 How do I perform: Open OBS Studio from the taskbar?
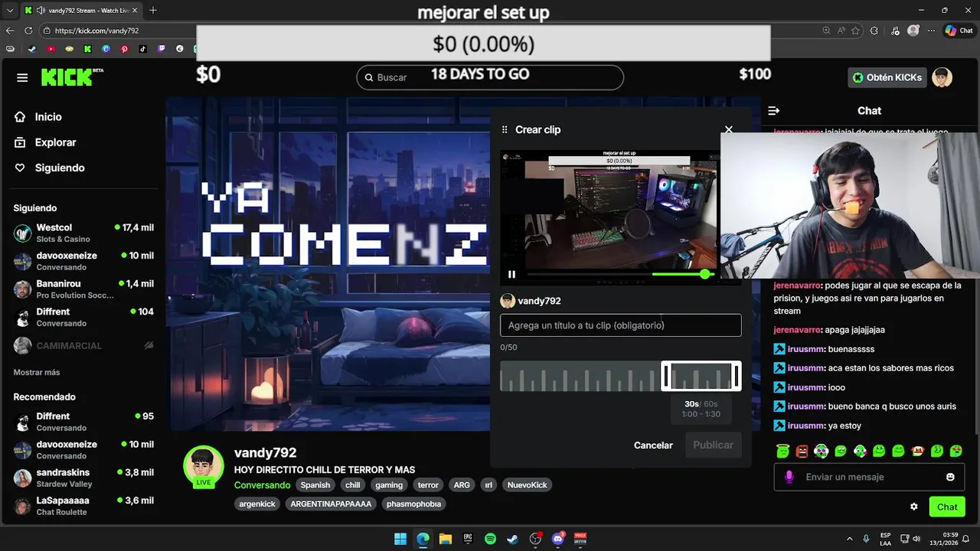click(535, 539)
